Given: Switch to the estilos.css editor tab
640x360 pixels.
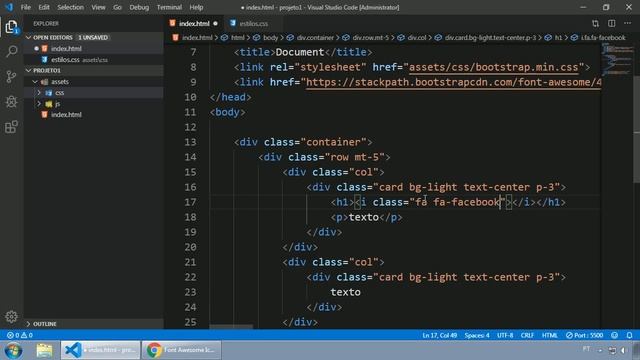Looking at the screenshot, I should point(253,24).
